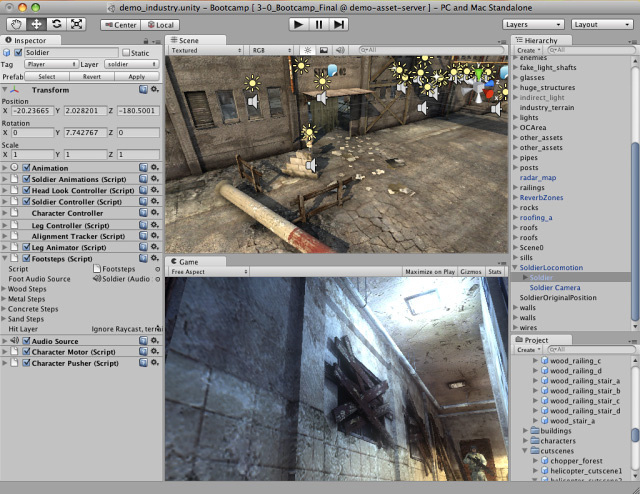Select the Hand tool in the toolbar

15,23
